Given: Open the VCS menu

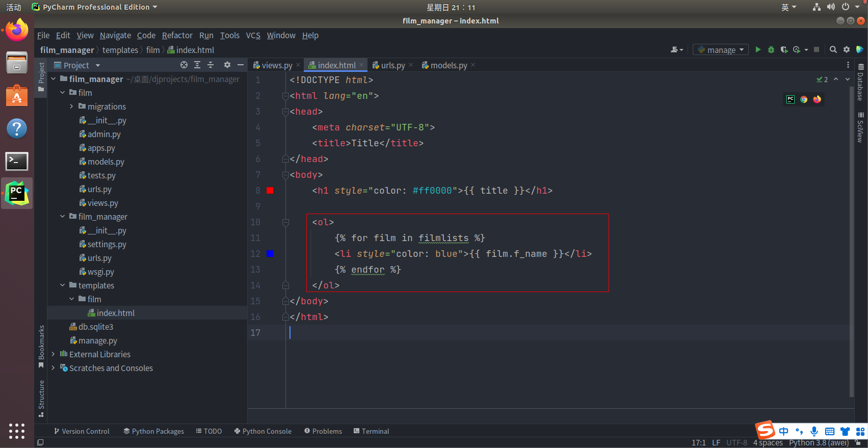Looking at the screenshot, I should 253,35.
